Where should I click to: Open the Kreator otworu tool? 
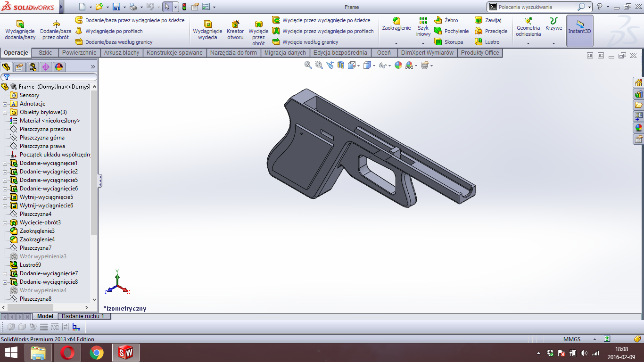pyautogui.click(x=235, y=31)
